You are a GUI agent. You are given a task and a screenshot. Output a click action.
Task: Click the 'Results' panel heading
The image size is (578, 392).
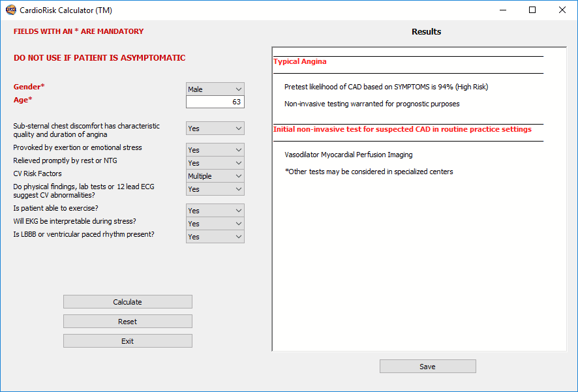(426, 32)
